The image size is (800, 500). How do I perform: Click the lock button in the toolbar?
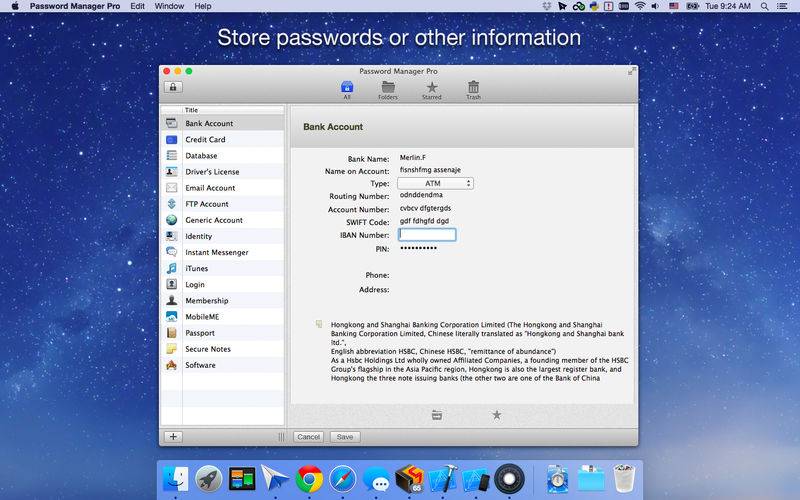[x=173, y=87]
